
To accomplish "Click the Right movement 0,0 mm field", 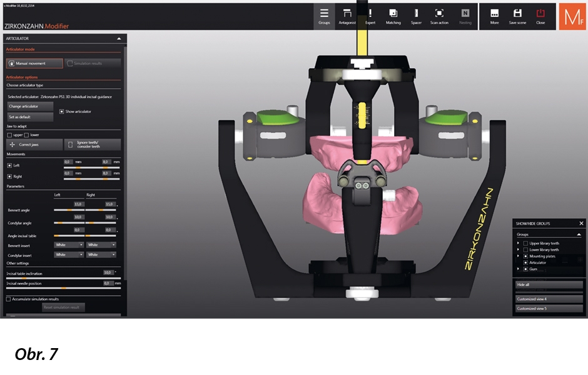I will pyautogui.click(x=68, y=173).
